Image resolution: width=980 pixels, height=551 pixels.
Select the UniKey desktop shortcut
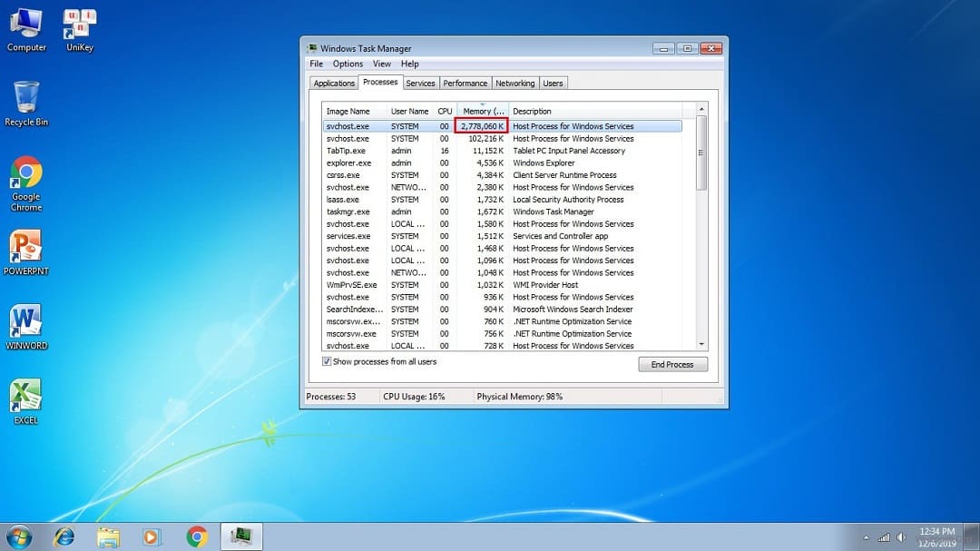[80, 25]
